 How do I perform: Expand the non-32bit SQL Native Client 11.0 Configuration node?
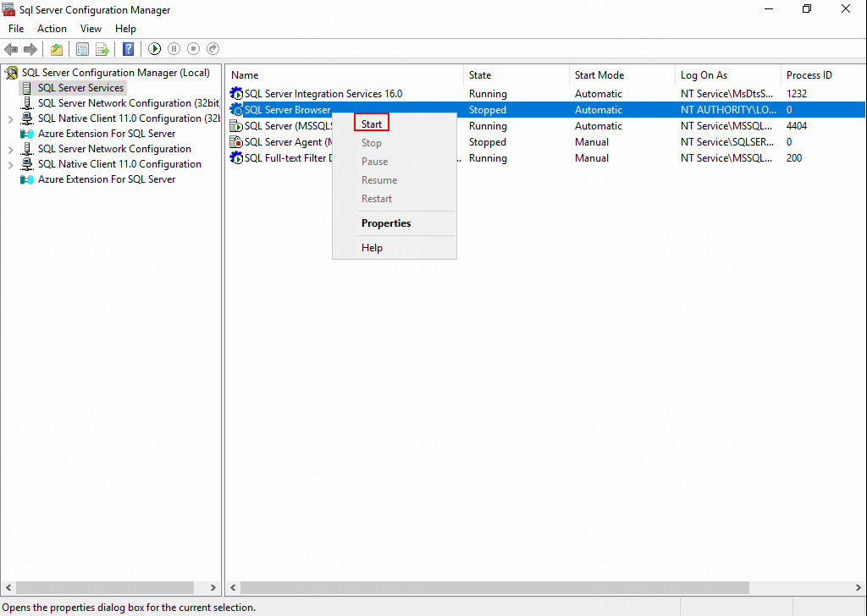(10, 165)
